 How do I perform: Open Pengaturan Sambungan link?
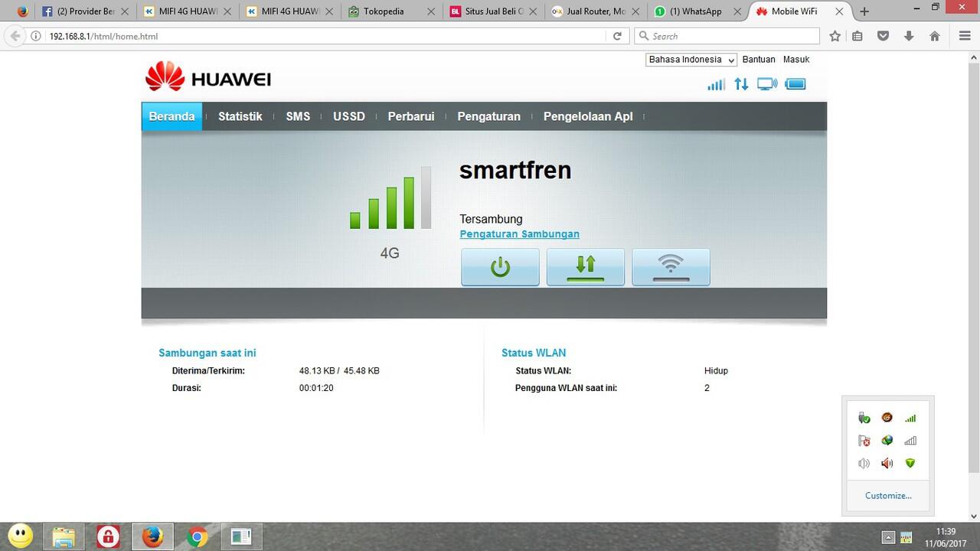(x=519, y=234)
